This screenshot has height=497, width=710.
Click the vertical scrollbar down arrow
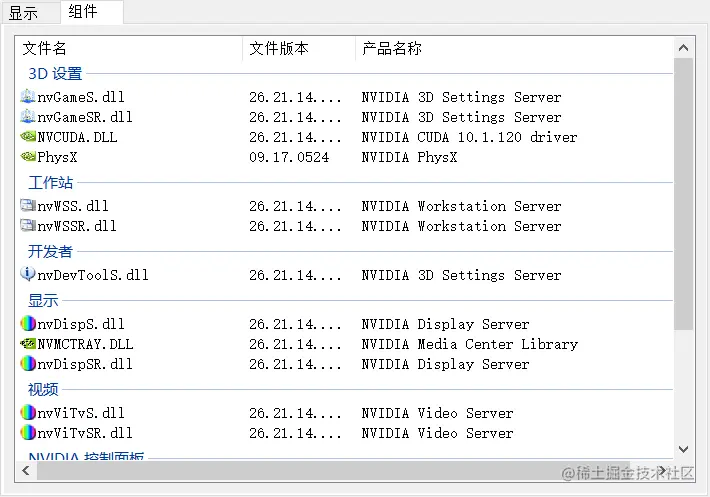[684, 449]
